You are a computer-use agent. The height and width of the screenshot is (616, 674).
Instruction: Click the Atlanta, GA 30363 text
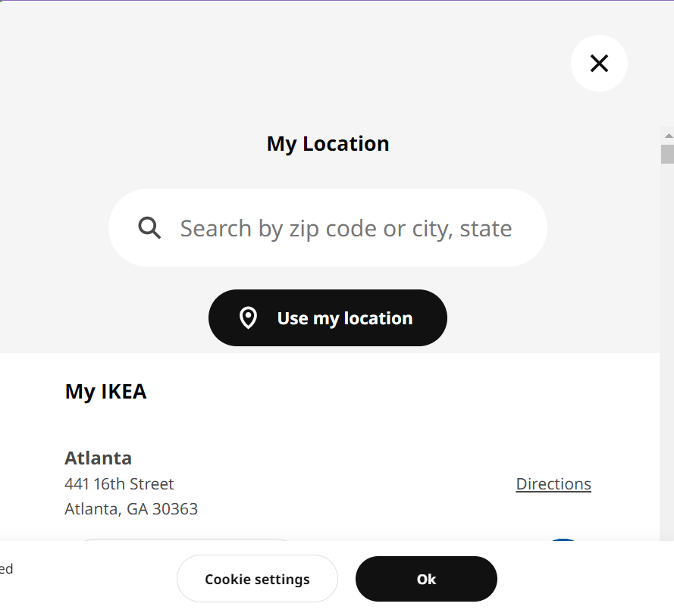tap(131, 508)
